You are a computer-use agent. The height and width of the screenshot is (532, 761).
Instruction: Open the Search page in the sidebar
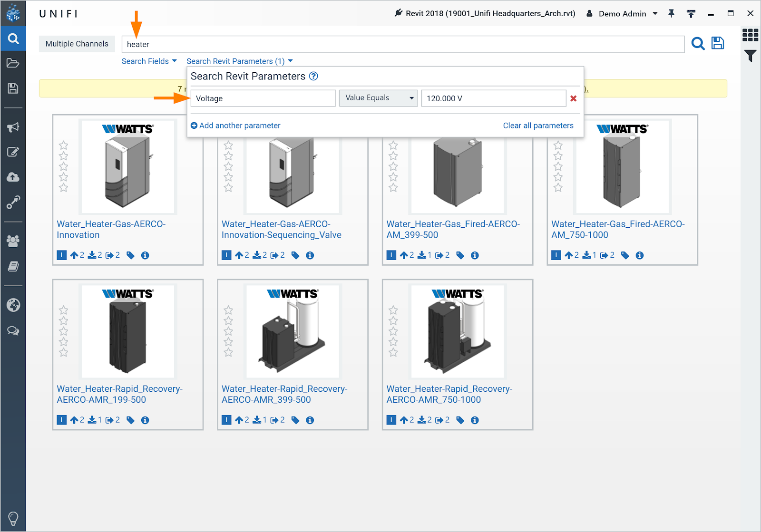coord(13,39)
